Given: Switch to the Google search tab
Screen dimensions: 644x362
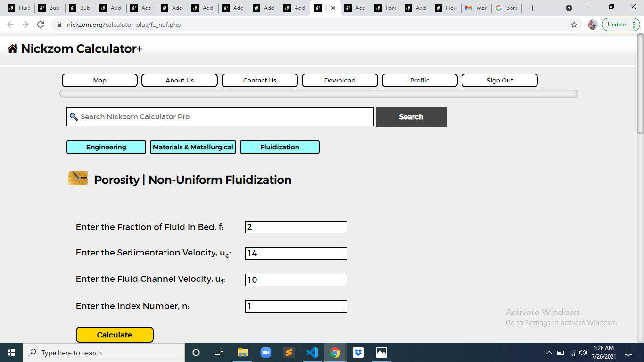Looking at the screenshot, I should point(506,8).
